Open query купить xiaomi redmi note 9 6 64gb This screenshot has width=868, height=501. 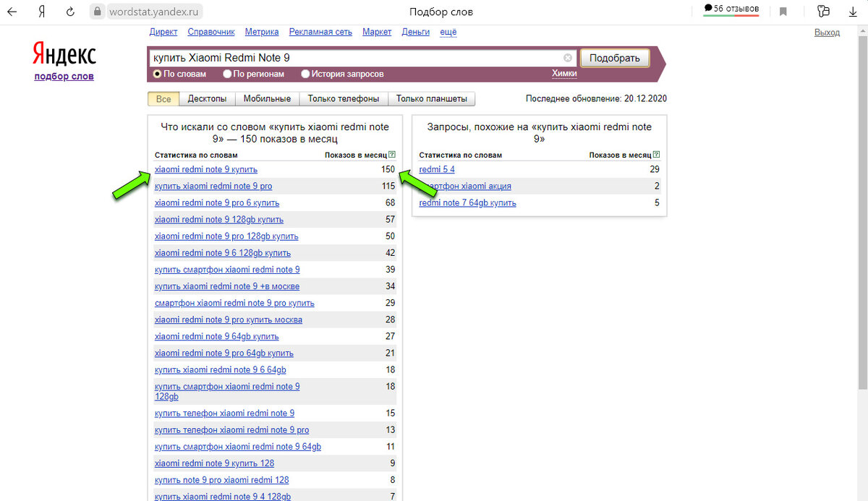tap(221, 369)
